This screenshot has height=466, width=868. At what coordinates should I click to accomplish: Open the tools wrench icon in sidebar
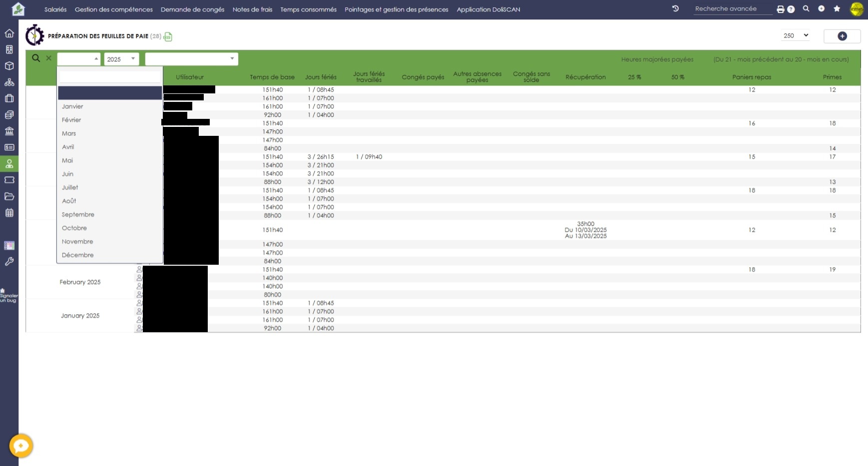[9, 261]
